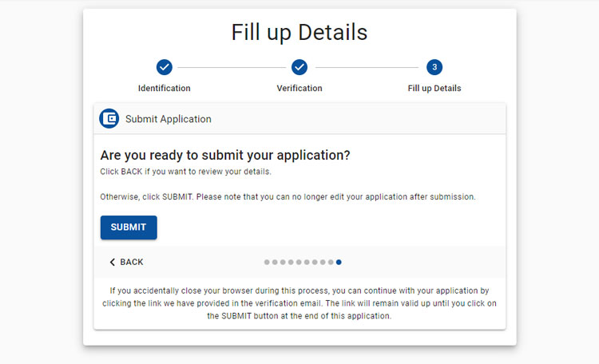The width and height of the screenshot is (599, 364).
Task: Jump to the second pagination dot
Action: [275, 262]
